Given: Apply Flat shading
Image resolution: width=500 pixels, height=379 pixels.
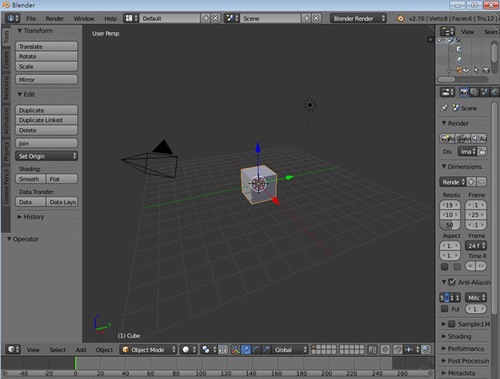Looking at the screenshot, I should click(62, 179).
